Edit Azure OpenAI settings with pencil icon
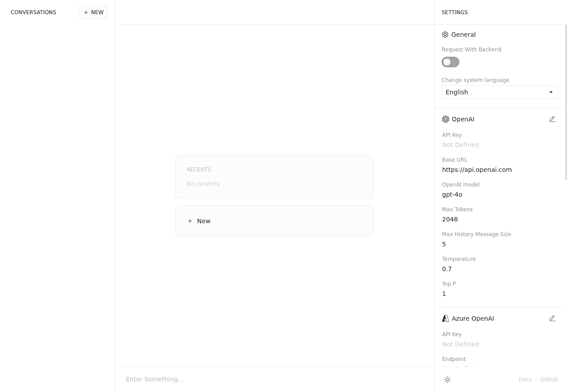Viewport: 567px width, 392px height. [x=552, y=318]
